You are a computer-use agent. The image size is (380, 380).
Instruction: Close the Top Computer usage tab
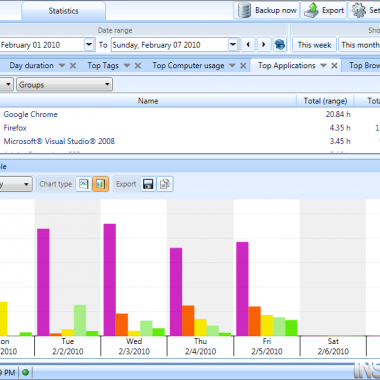pyautogui.click(x=243, y=66)
